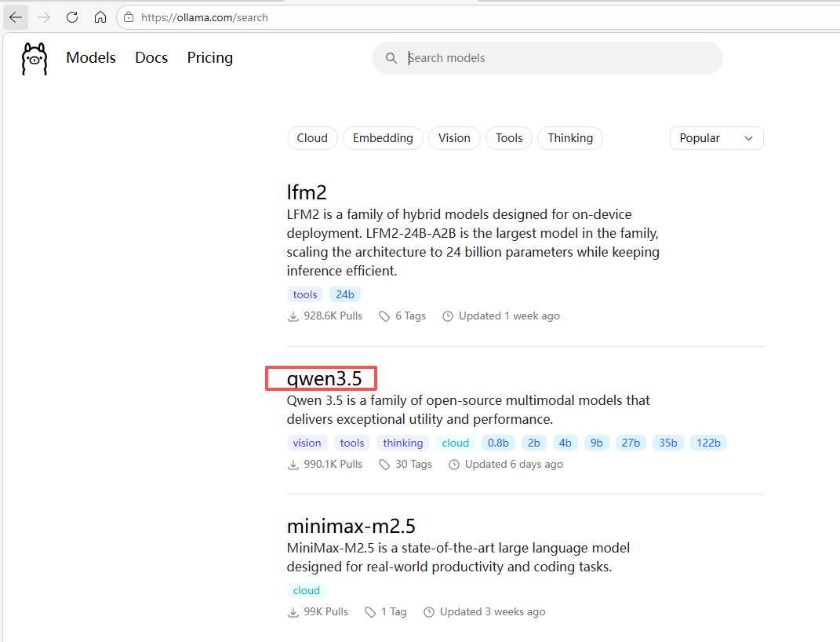The height and width of the screenshot is (642, 840).
Task: Click qwen3.5 'vision' tag
Action: [x=307, y=443]
